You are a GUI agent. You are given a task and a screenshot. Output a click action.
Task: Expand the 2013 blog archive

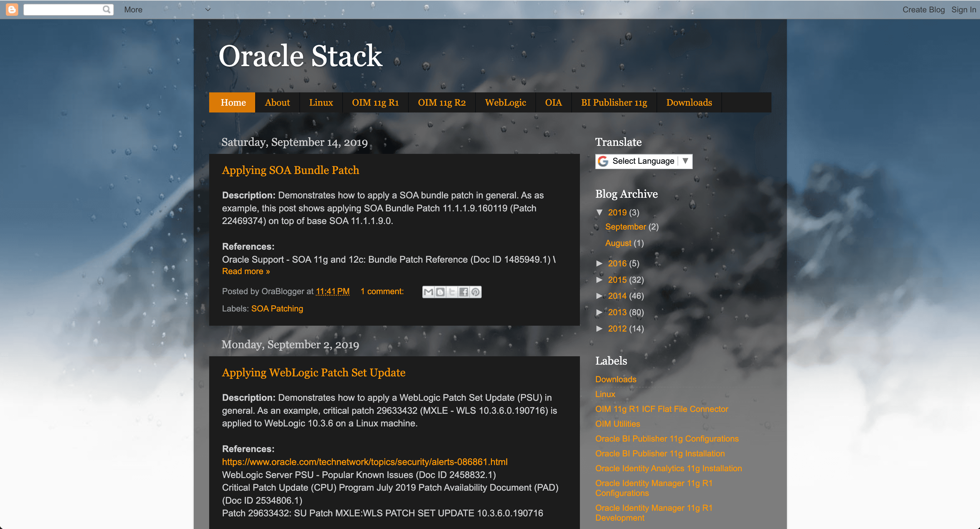tap(600, 312)
